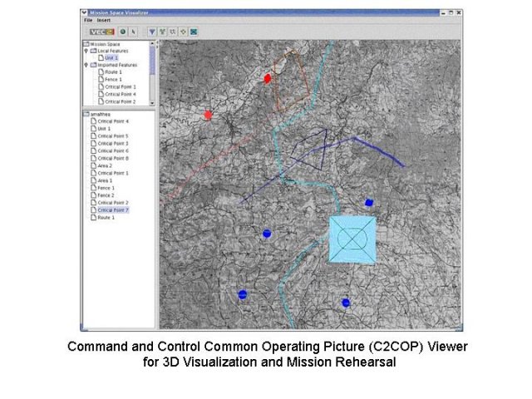
Task: Select Critical Point 7 in amalthea list
Action: click(x=113, y=210)
